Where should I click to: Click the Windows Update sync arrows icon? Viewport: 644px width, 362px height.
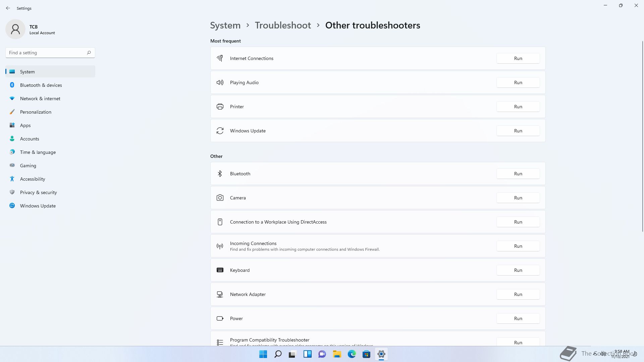[x=220, y=131]
